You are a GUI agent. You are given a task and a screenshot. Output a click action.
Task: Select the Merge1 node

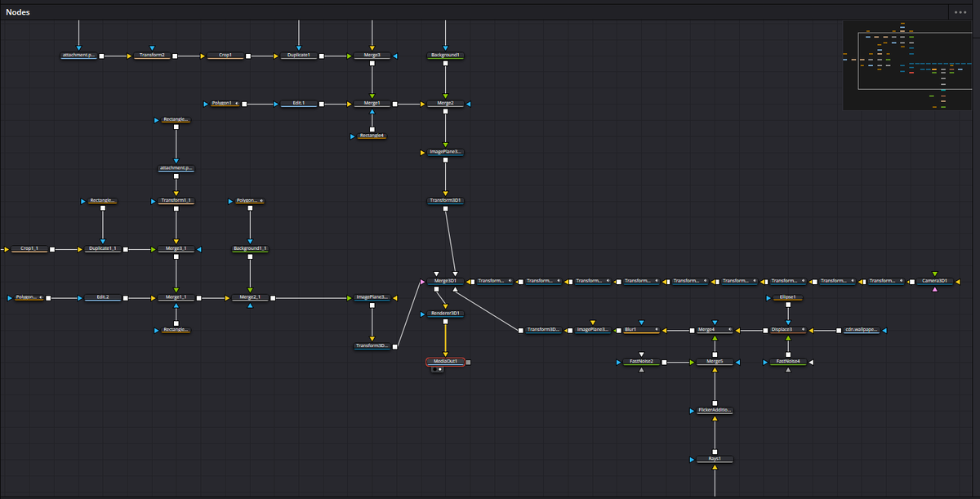(x=372, y=104)
